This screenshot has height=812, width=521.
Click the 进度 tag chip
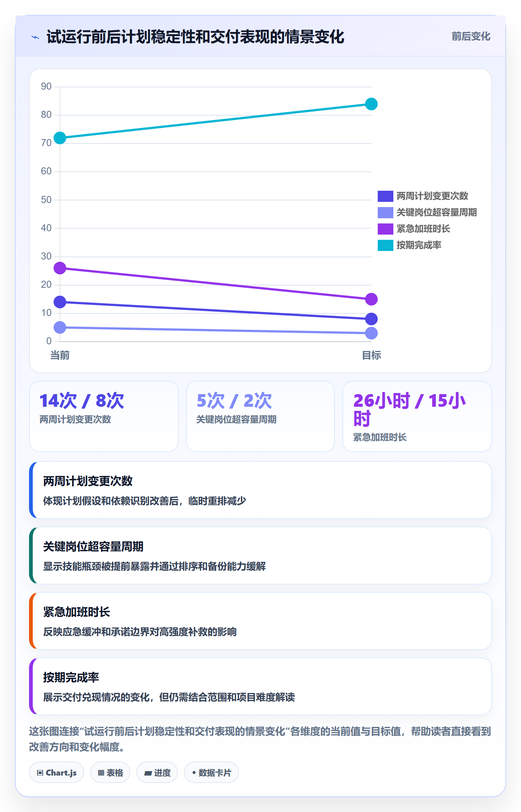157,773
